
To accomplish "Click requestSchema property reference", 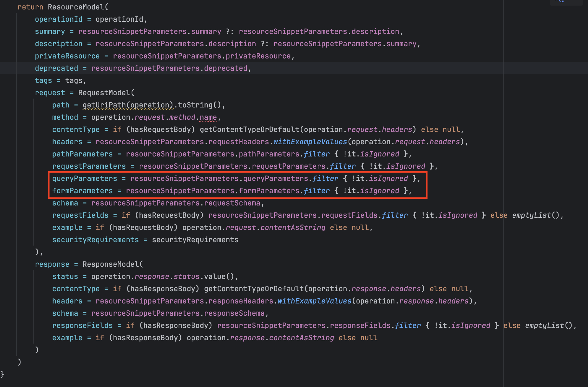I will pos(232,203).
